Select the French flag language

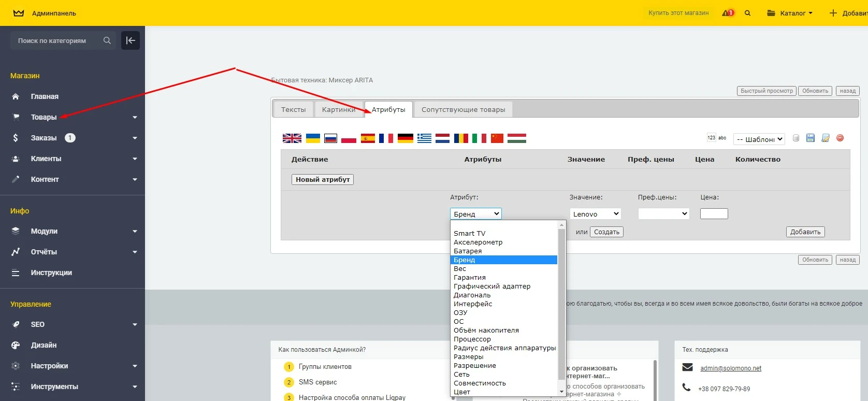click(x=386, y=138)
